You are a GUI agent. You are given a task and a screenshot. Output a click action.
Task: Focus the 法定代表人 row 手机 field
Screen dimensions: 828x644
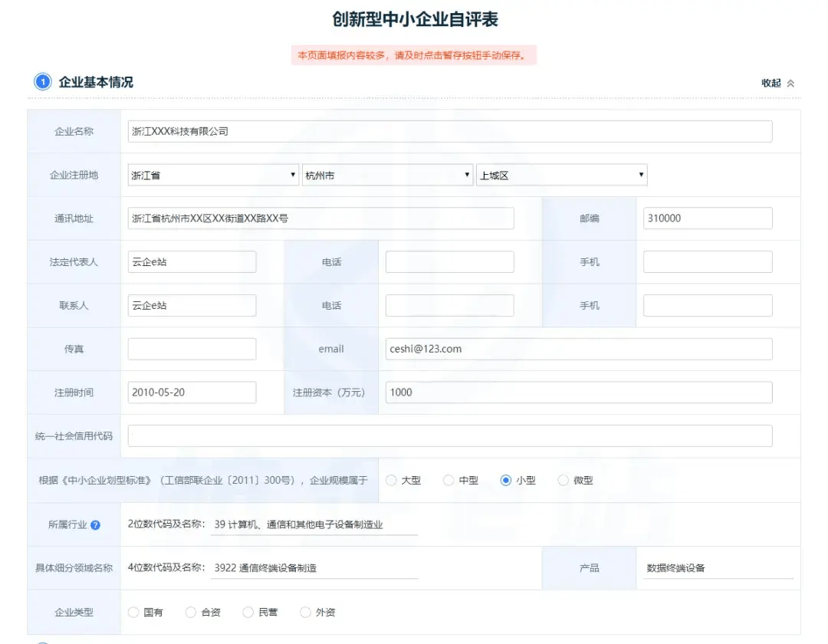coord(708,262)
